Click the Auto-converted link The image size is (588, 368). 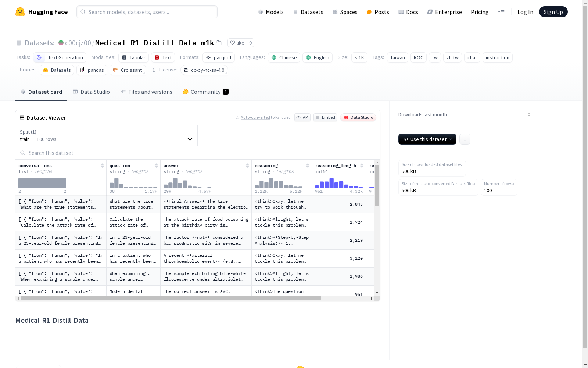click(255, 117)
